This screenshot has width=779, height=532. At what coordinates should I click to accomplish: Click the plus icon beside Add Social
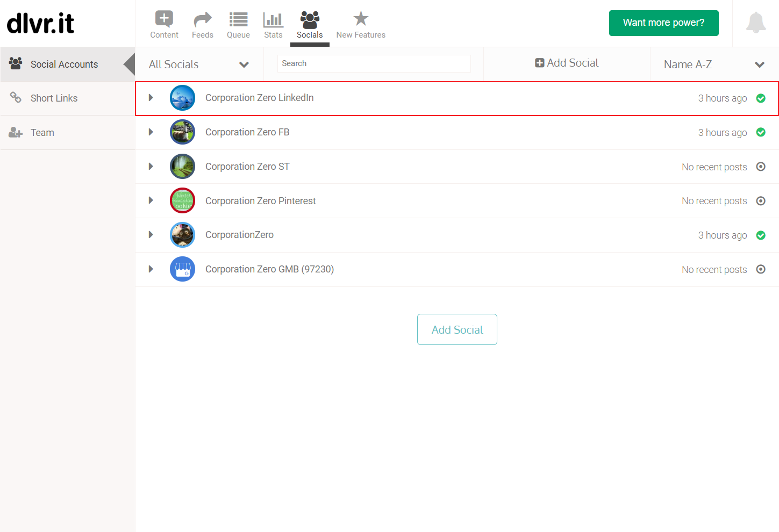pos(540,63)
